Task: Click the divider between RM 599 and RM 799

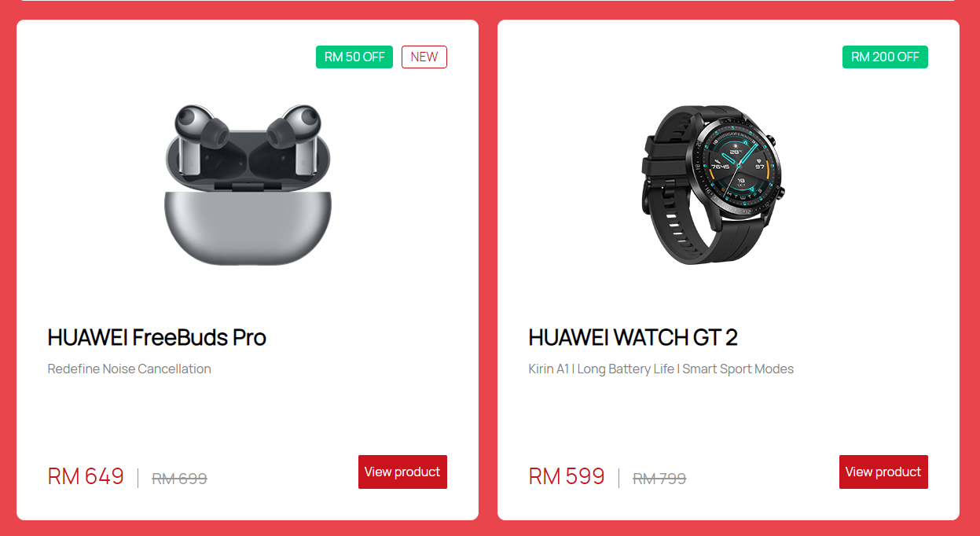Action: [619, 478]
